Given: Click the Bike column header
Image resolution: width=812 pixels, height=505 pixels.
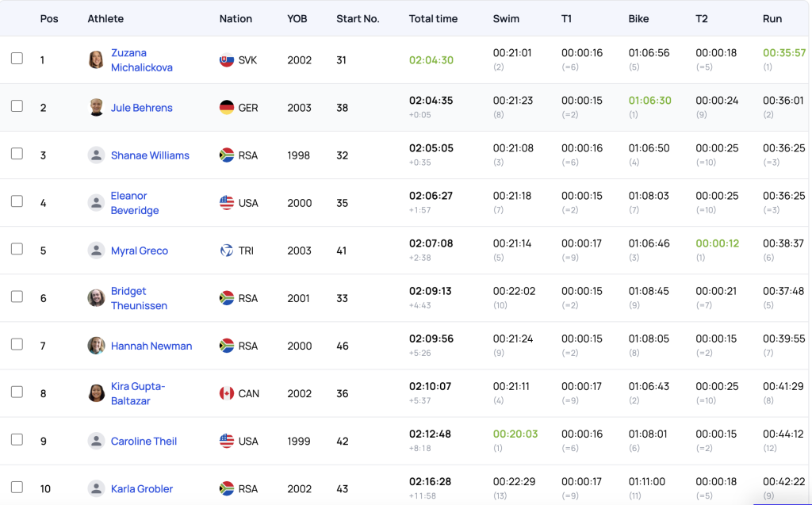Looking at the screenshot, I should [x=639, y=18].
